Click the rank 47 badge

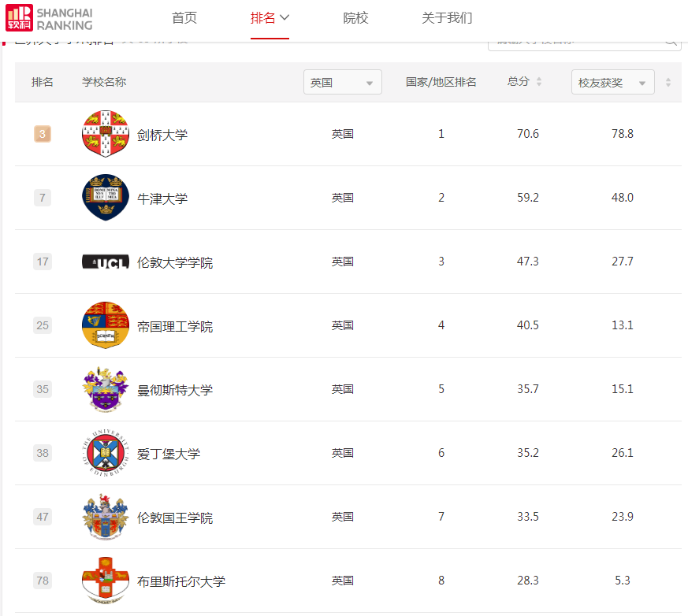pos(43,517)
